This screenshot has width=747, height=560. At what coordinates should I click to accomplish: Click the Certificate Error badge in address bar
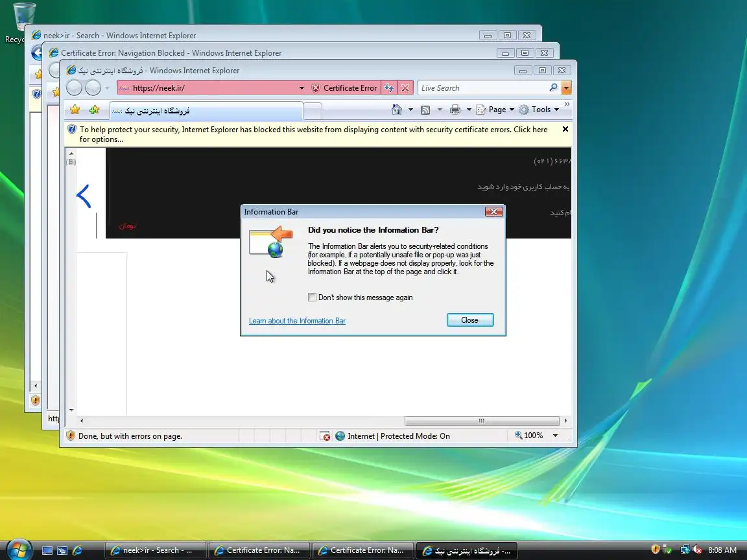(345, 87)
